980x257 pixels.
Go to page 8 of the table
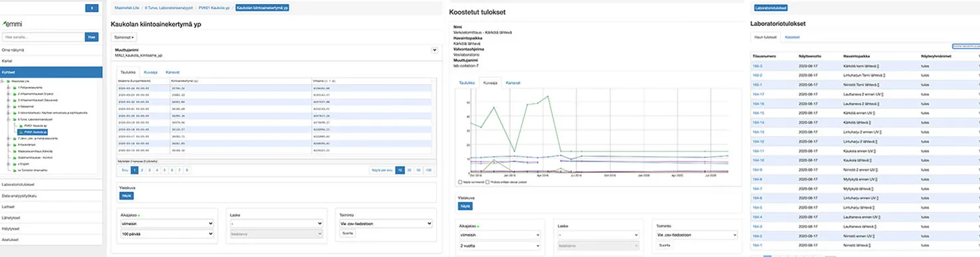pyautogui.click(x=187, y=171)
